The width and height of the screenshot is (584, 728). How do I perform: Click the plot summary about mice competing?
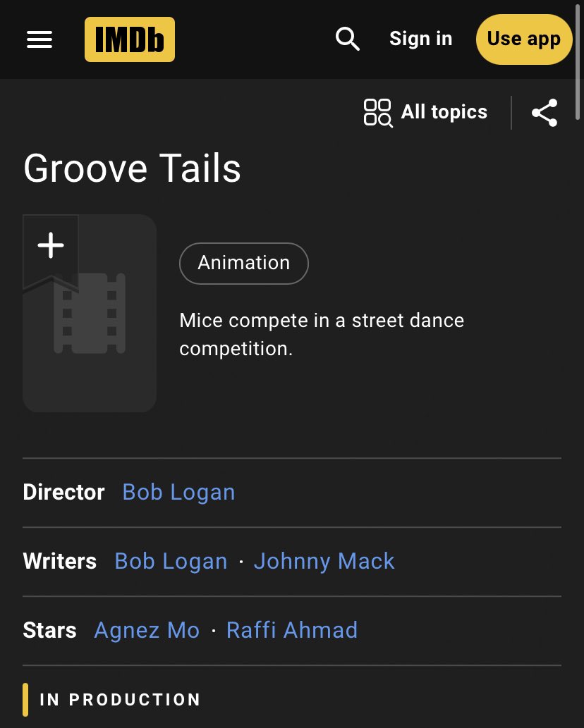[322, 334]
